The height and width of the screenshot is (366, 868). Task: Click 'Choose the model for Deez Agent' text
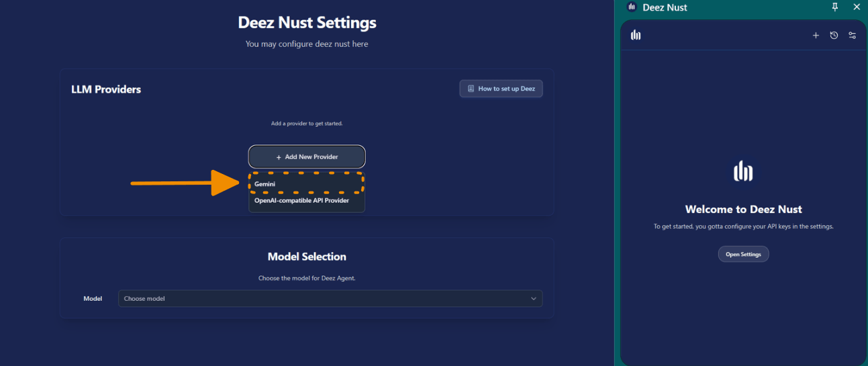(x=307, y=278)
